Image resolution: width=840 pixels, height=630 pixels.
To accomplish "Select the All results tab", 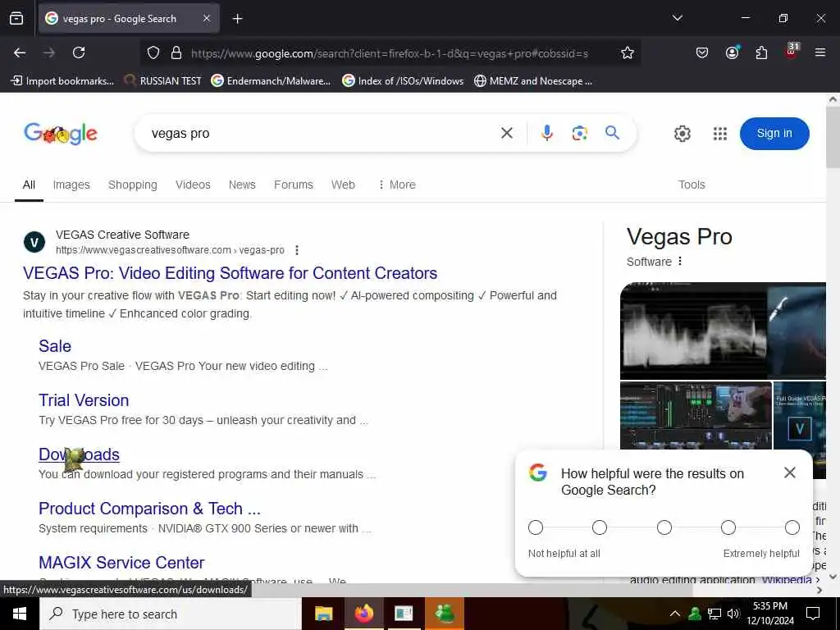I will (x=29, y=185).
